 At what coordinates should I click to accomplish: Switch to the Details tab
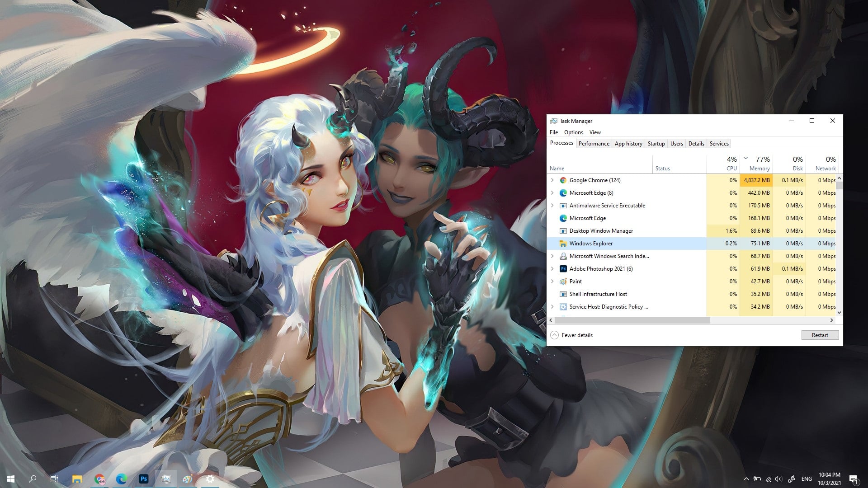pos(696,144)
